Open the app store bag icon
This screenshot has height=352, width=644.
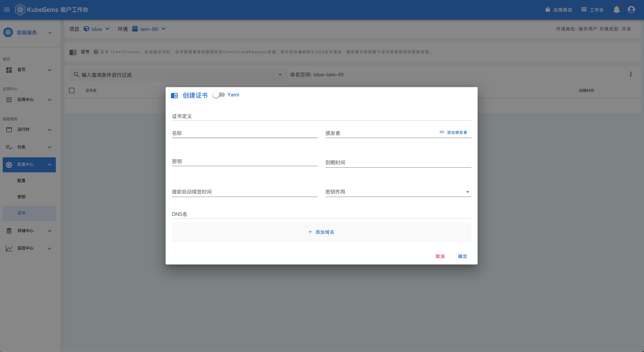548,9
